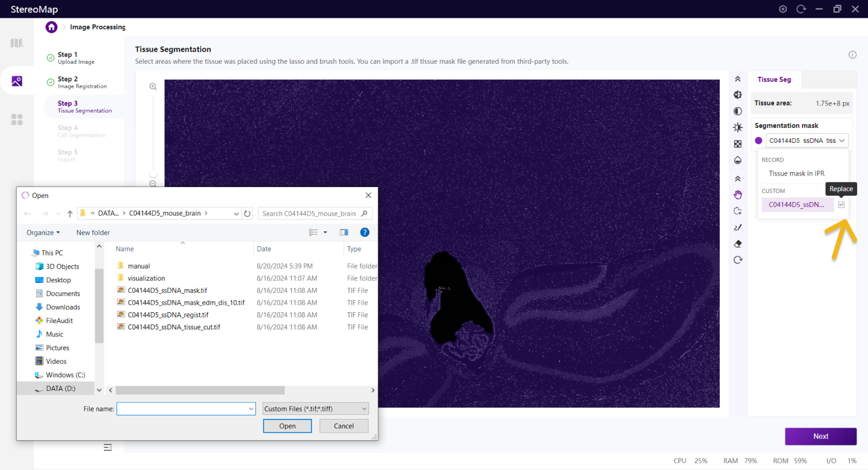Click Cancel in the Open dialog
Viewport: 868px width, 470px height.
(x=343, y=426)
